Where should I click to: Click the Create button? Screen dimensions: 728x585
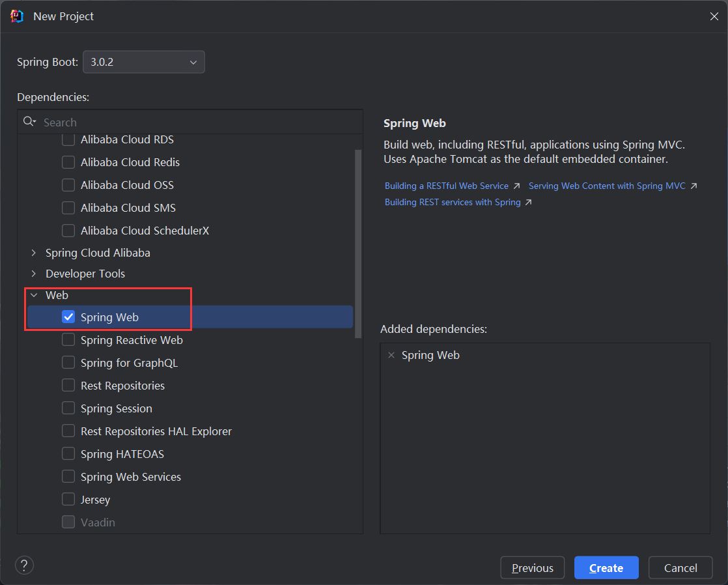tap(606, 568)
